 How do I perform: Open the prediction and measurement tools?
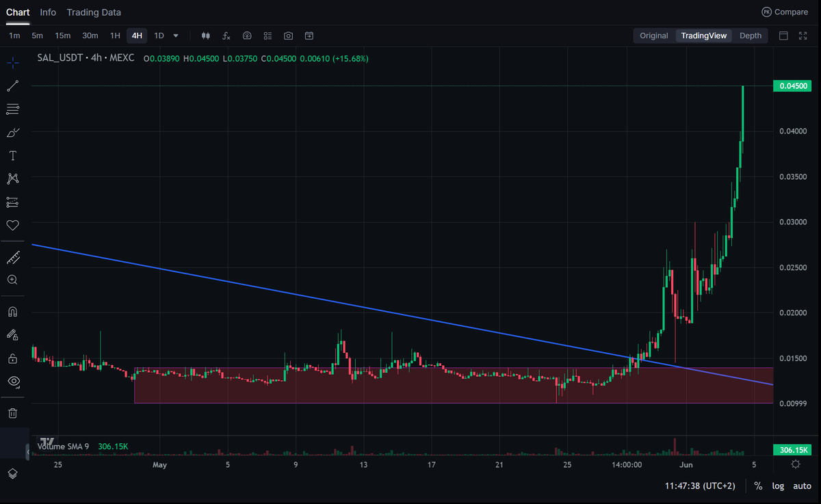pos(12,202)
